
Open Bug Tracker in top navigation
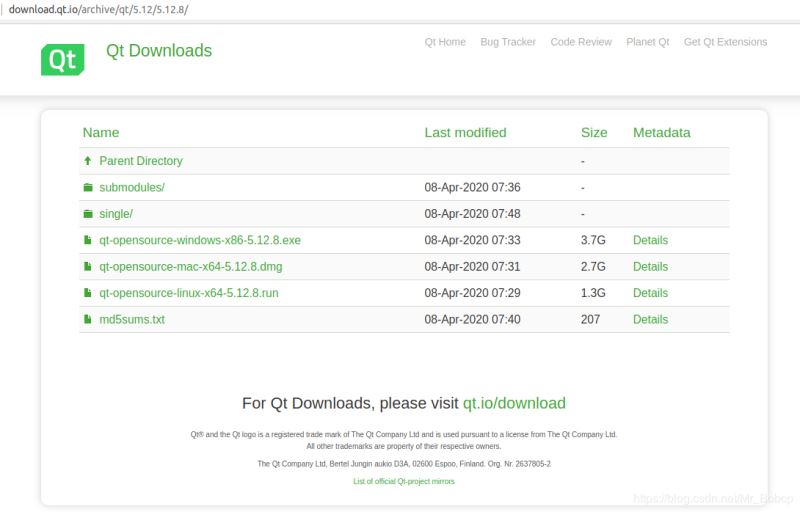click(x=508, y=42)
